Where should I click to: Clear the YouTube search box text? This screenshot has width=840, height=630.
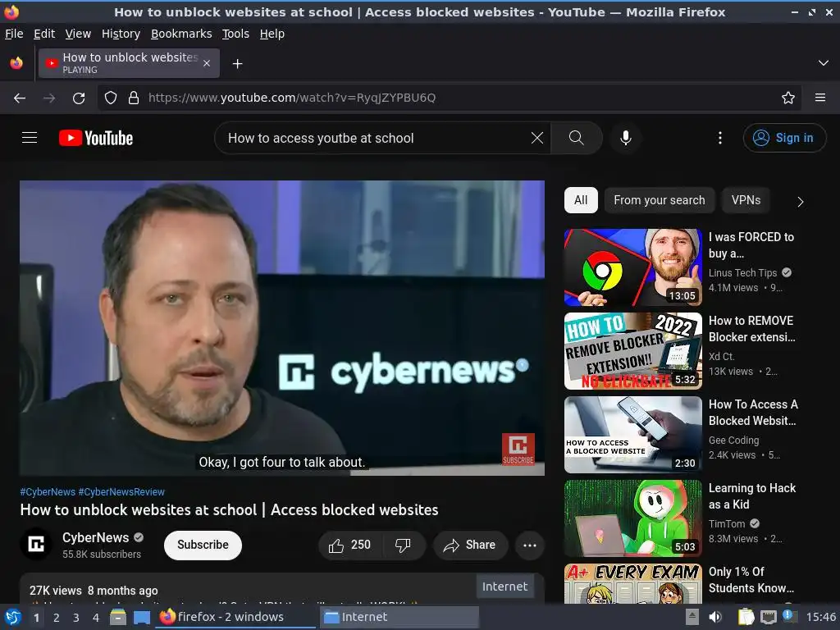point(536,138)
